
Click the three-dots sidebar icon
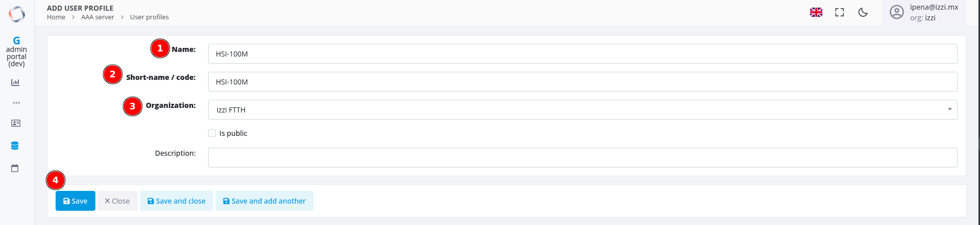coord(16,103)
